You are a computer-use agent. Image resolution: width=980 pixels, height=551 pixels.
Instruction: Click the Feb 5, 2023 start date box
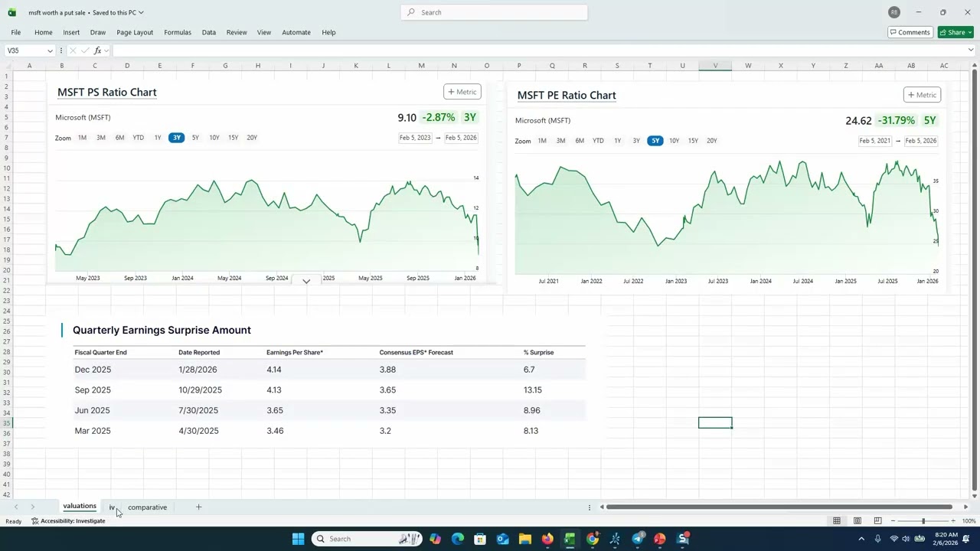tap(415, 138)
